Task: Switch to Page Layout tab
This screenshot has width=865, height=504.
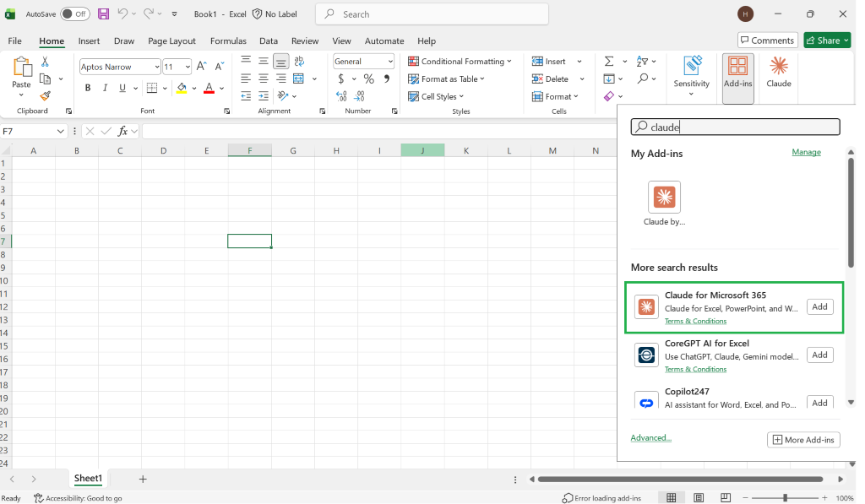Action: [x=171, y=41]
